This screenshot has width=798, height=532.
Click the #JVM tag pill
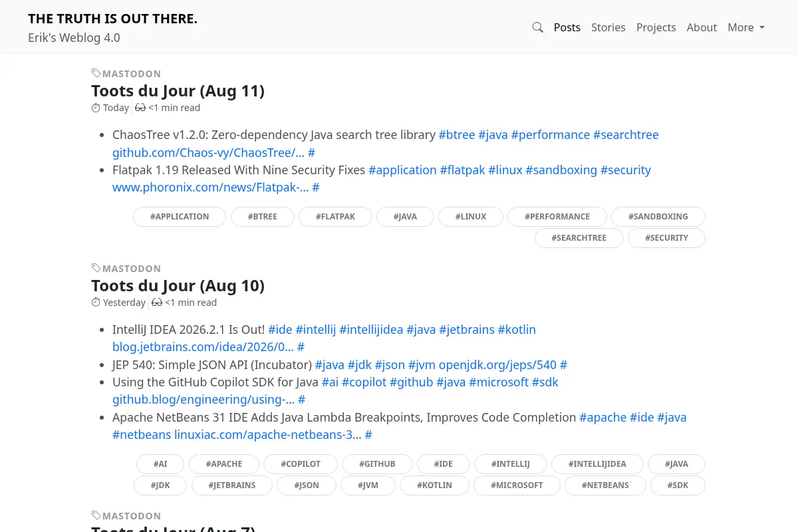click(x=368, y=485)
